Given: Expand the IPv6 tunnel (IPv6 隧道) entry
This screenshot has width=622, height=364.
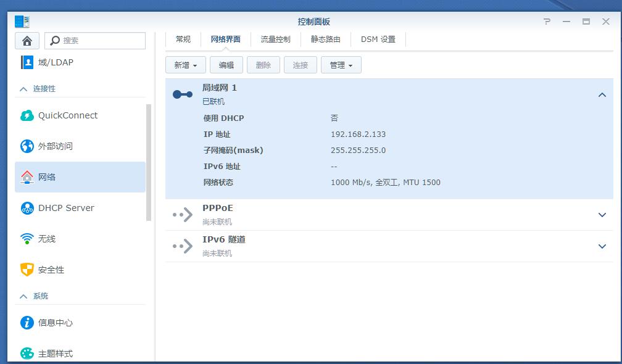Looking at the screenshot, I should 602,246.
